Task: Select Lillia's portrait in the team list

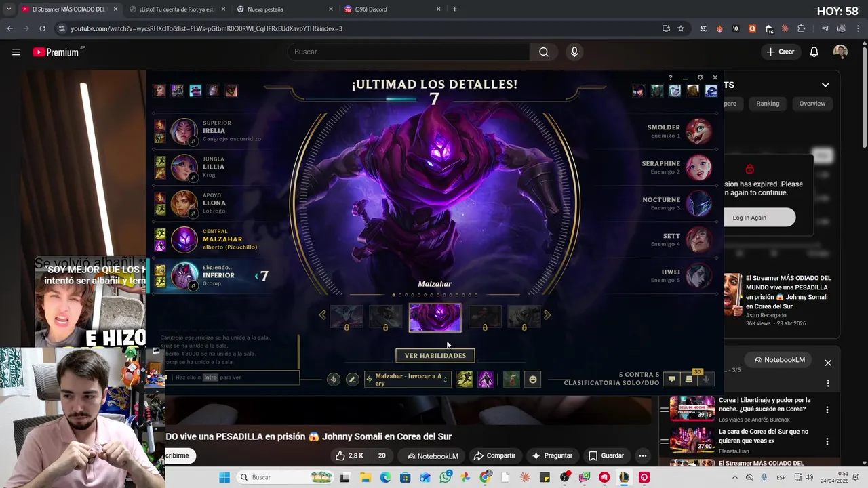Action: coord(184,167)
